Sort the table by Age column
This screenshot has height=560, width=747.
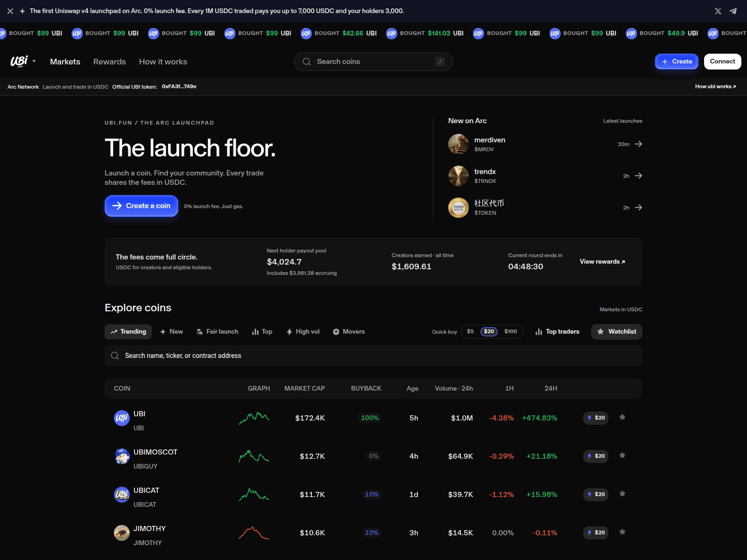[412, 389]
